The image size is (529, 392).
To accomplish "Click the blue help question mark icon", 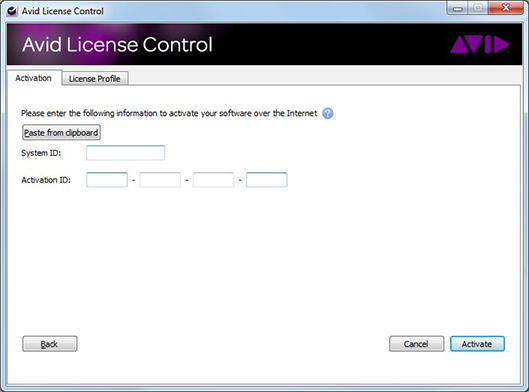I will coord(328,113).
